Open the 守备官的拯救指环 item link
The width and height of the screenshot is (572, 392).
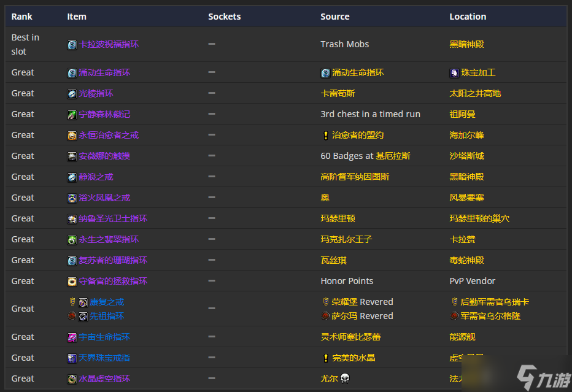pos(113,282)
